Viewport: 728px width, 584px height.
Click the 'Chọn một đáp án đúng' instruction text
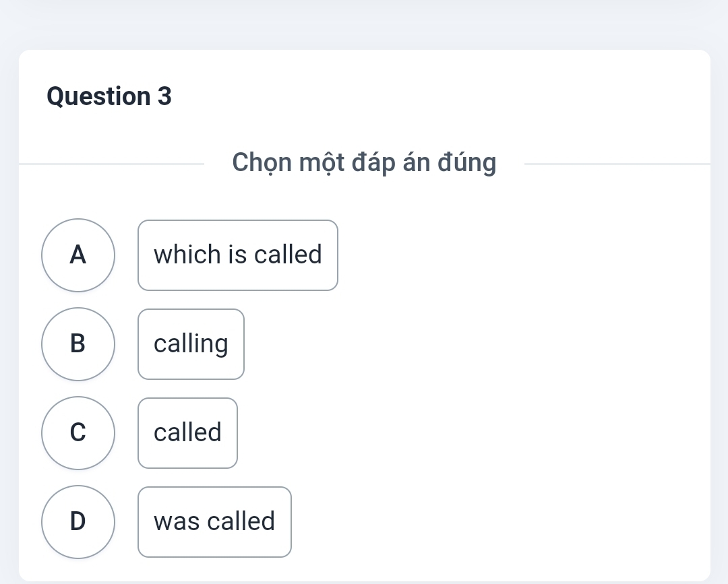coord(364,162)
